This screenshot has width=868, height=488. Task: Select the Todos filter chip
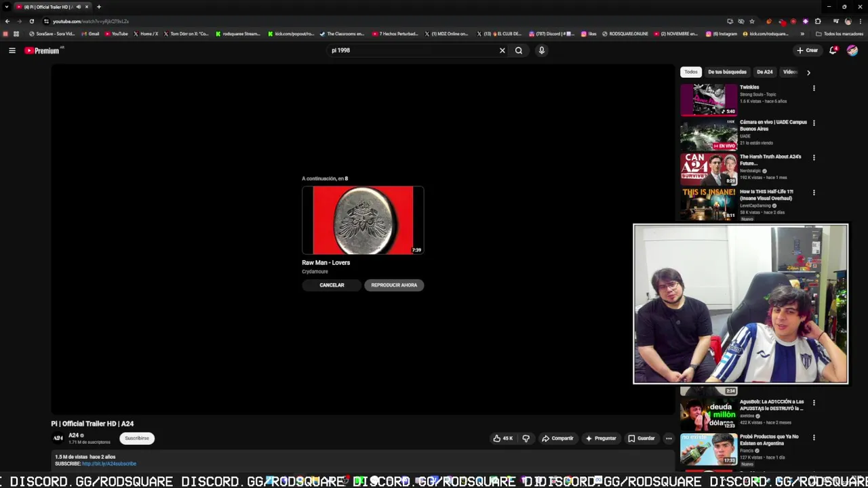691,72
